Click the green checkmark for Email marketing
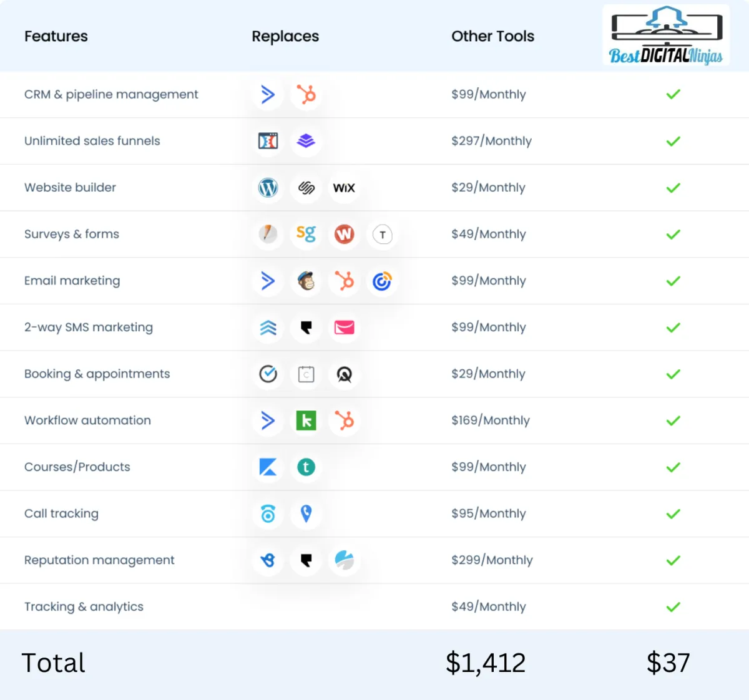Screen dimensions: 749x700 click(x=673, y=281)
